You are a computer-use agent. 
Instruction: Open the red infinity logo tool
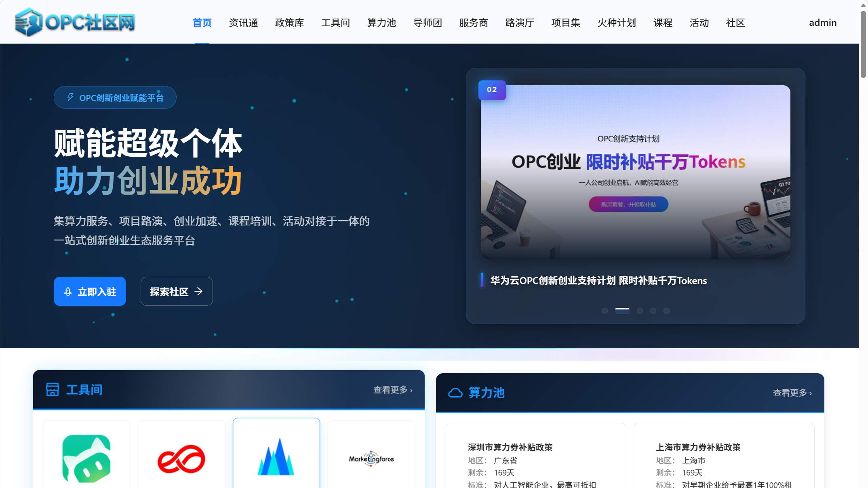181,459
